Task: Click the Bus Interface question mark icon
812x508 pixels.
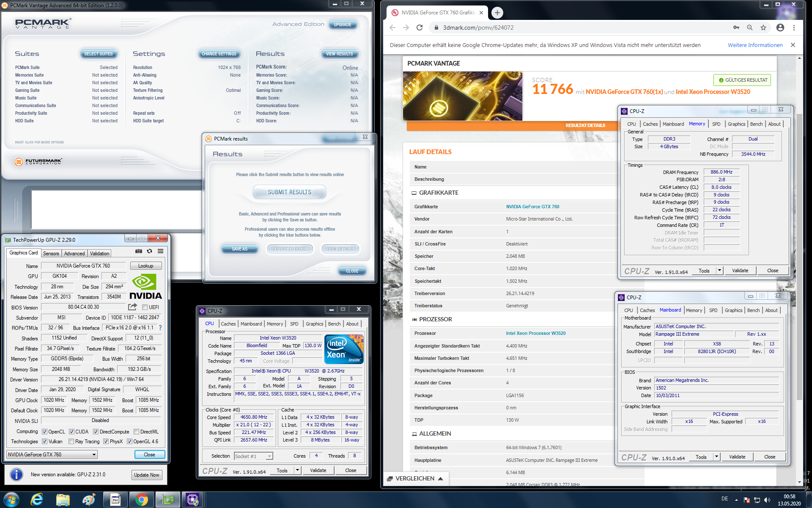Action: tap(160, 328)
